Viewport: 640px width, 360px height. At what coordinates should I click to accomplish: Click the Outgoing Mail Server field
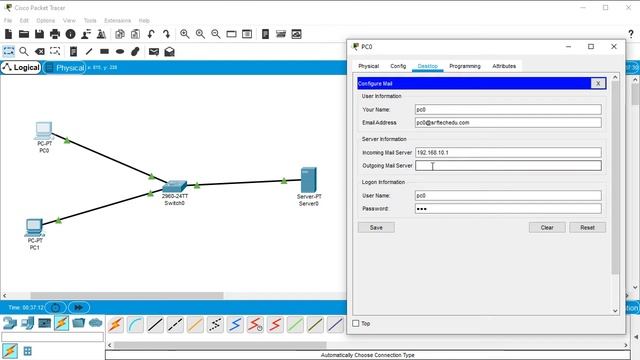pos(508,166)
